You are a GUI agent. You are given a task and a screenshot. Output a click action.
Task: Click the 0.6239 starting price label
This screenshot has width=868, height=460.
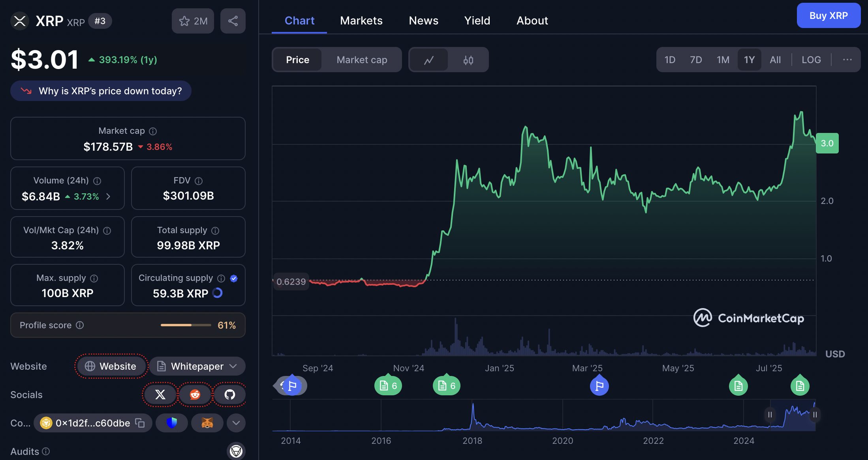pos(291,282)
